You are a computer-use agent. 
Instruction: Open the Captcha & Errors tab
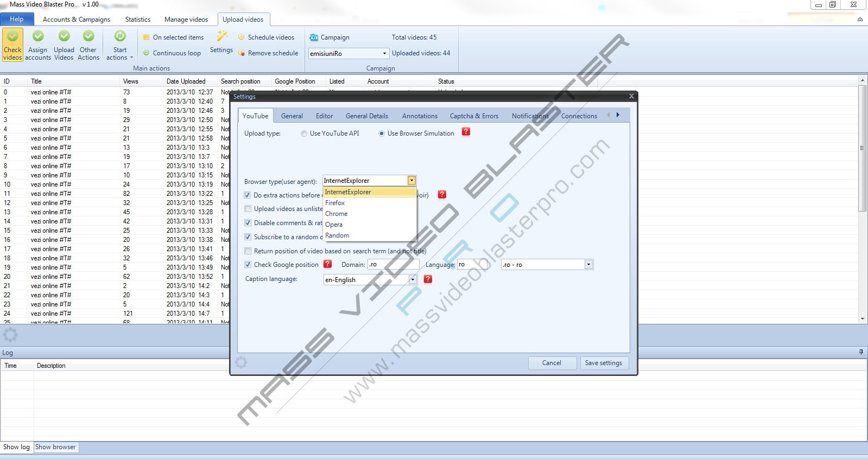pyautogui.click(x=474, y=116)
